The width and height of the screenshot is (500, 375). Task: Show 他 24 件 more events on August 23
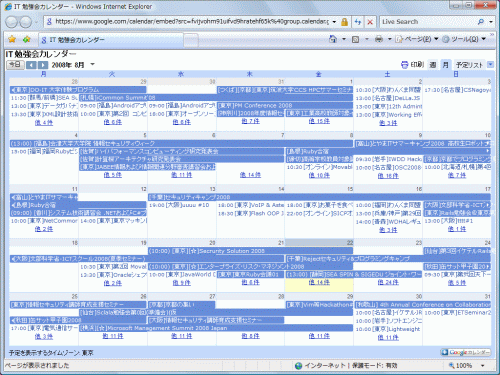click(x=388, y=282)
